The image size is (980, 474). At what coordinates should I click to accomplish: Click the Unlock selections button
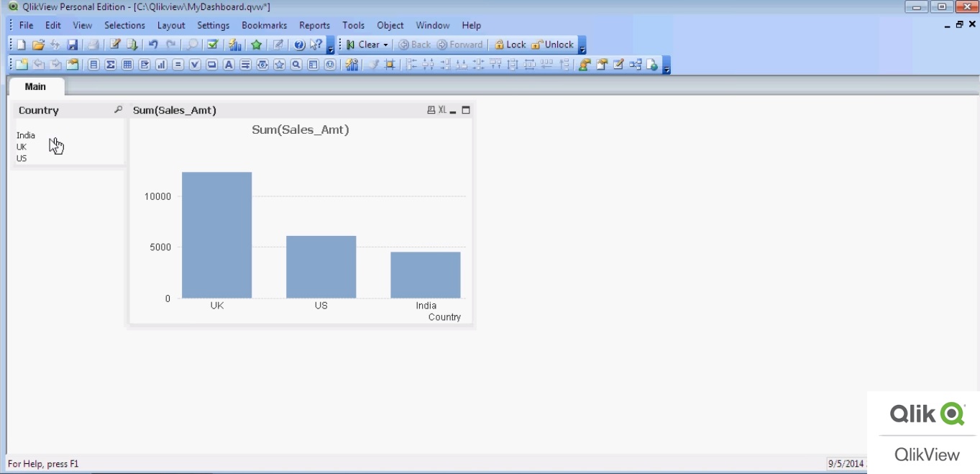(553, 45)
